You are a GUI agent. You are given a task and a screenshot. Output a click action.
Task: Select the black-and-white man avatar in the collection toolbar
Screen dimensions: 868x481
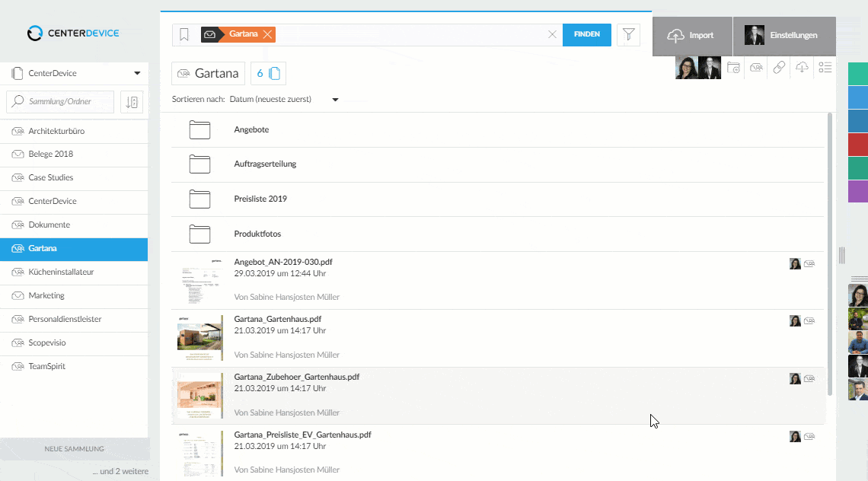tap(710, 68)
